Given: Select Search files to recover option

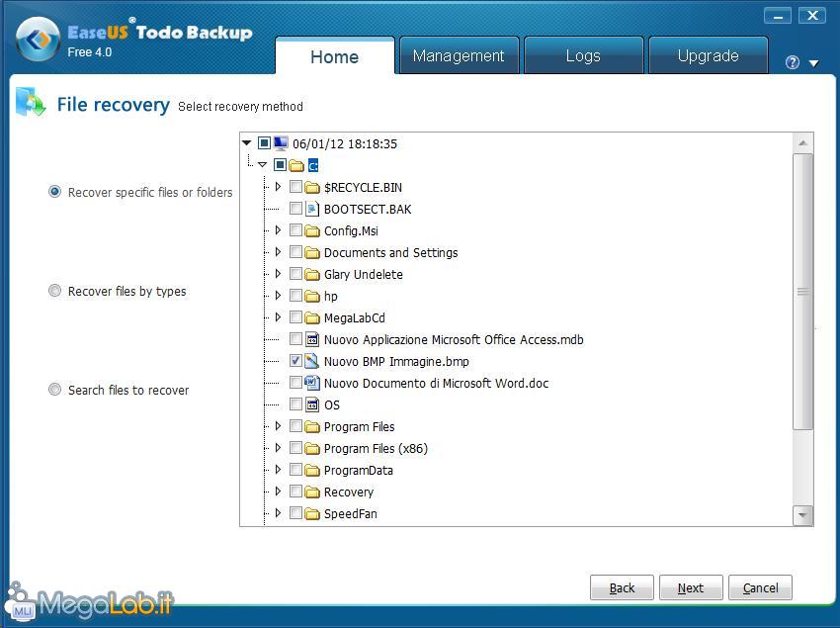Looking at the screenshot, I should (55, 390).
